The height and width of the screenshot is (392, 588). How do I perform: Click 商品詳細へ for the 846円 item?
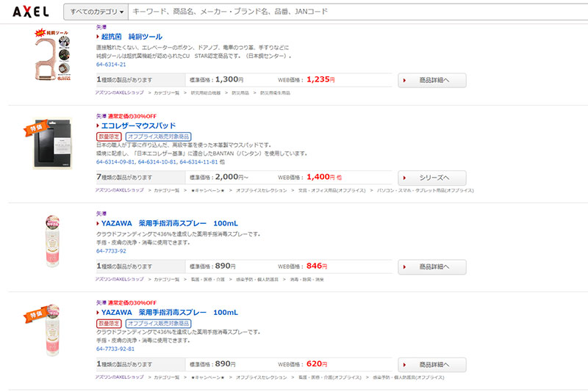point(432,267)
